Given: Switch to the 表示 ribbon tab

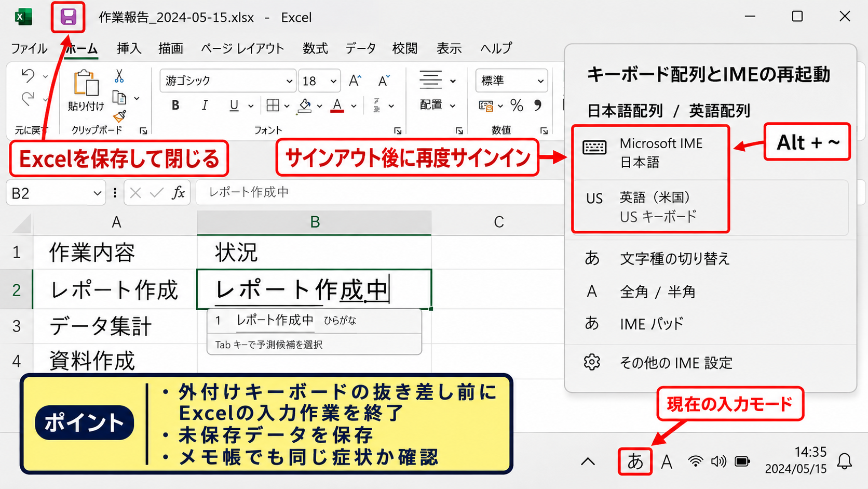Looking at the screenshot, I should pyautogui.click(x=449, y=48).
